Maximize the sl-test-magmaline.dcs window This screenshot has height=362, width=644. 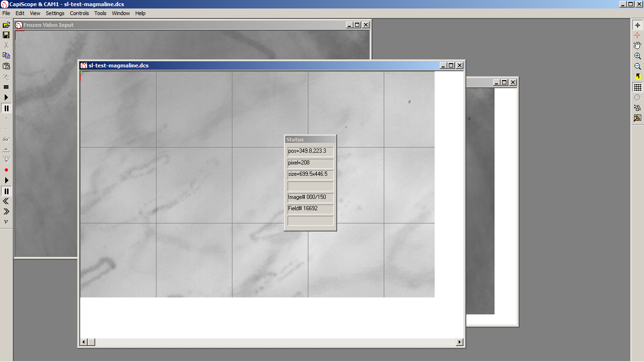[x=451, y=66]
